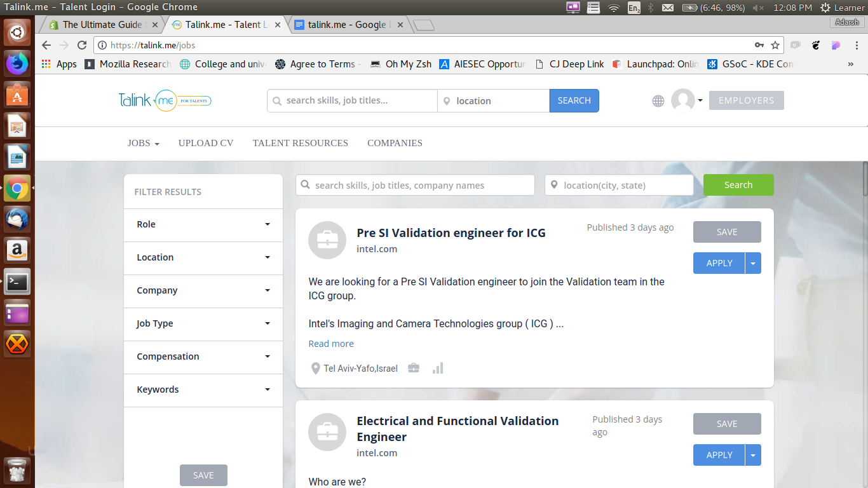The image size is (868, 488).
Task: Click the Chrome back arrow
Action: 46,45
